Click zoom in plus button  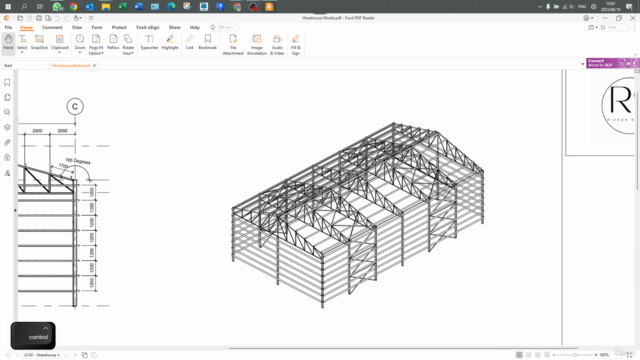click(x=596, y=355)
